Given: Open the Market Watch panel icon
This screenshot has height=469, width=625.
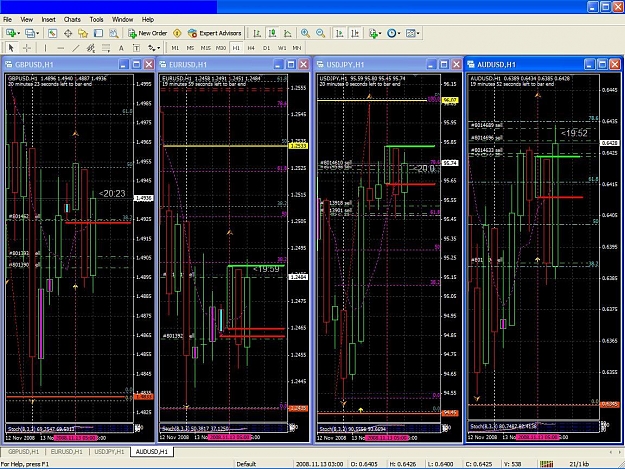Looking at the screenshot, I should tap(52, 33).
